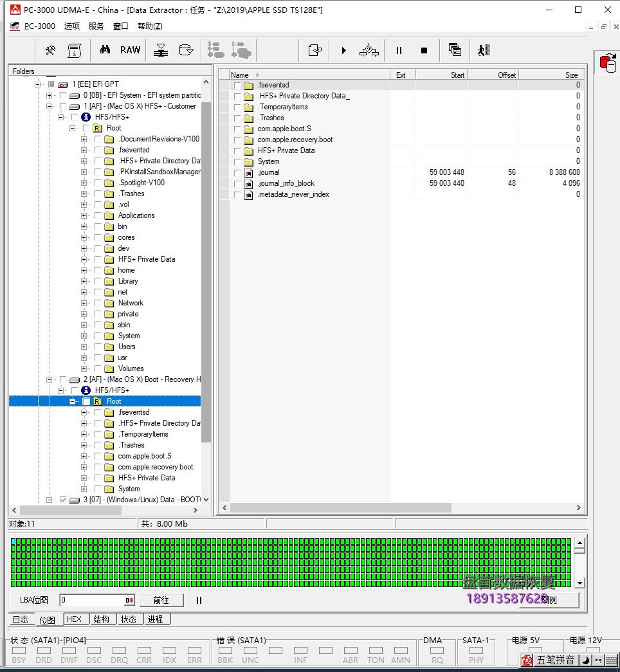620x672 pixels.
Task: Open the binoculars search toolbar icon
Action: [105, 50]
